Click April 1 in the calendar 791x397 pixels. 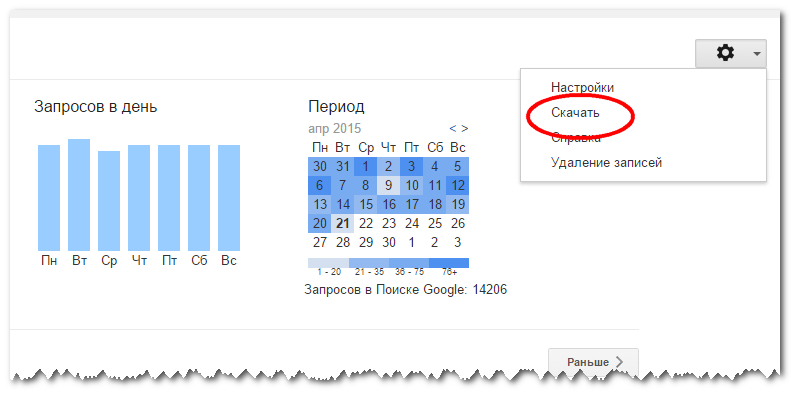coord(366,166)
